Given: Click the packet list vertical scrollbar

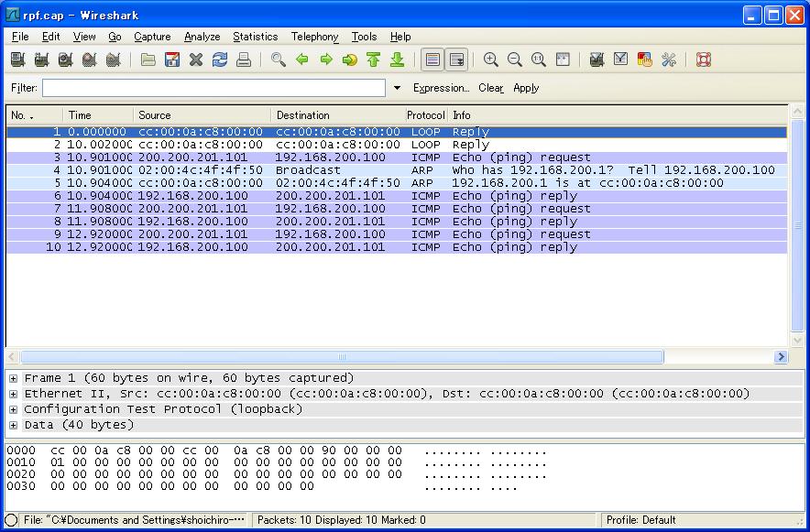Looking at the screenshot, I should [797, 225].
